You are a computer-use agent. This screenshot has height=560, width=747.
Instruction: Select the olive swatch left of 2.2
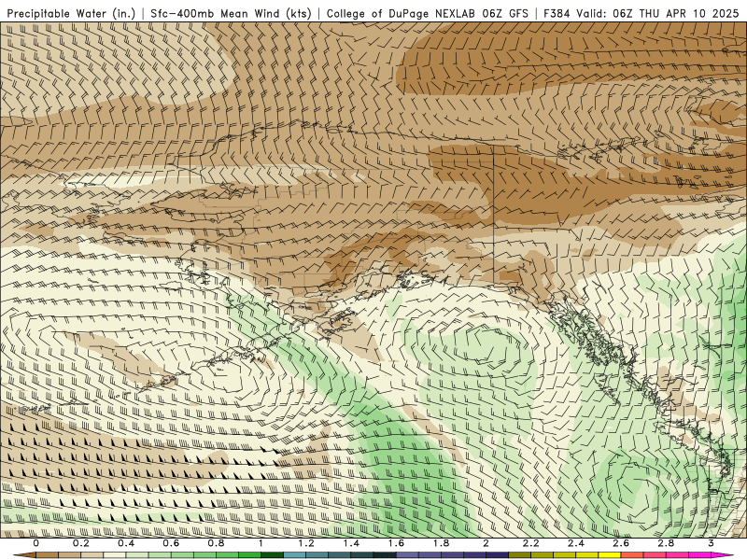click(x=520, y=555)
